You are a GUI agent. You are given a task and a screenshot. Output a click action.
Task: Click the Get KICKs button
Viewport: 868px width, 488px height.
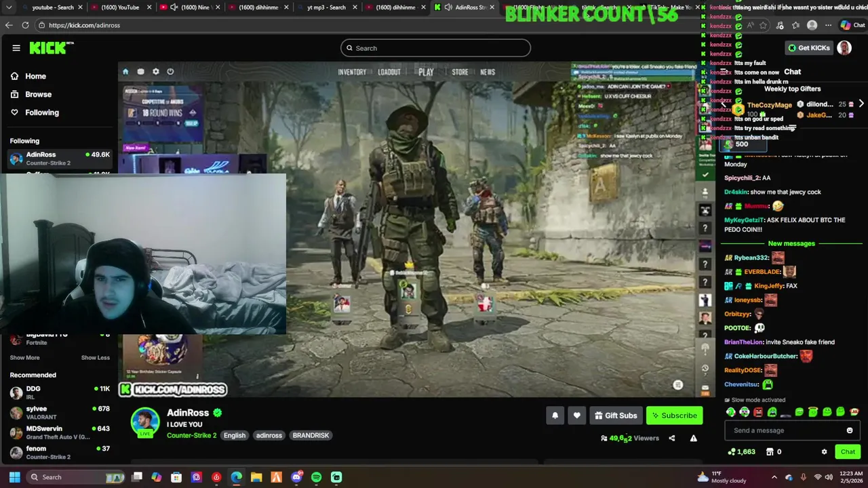point(809,48)
